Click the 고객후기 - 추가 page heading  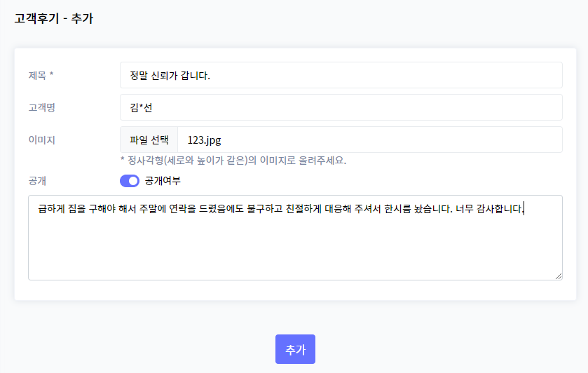pyautogui.click(x=54, y=18)
